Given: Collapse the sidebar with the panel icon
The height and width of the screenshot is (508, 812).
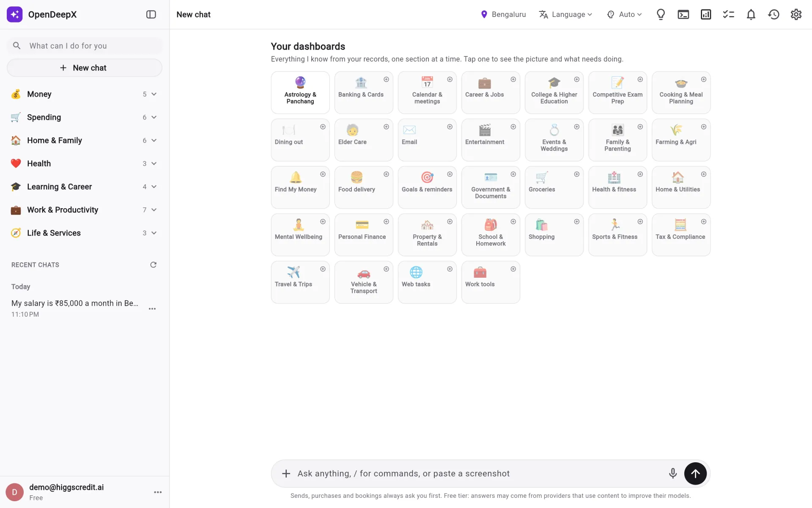Looking at the screenshot, I should click(151, 14).
